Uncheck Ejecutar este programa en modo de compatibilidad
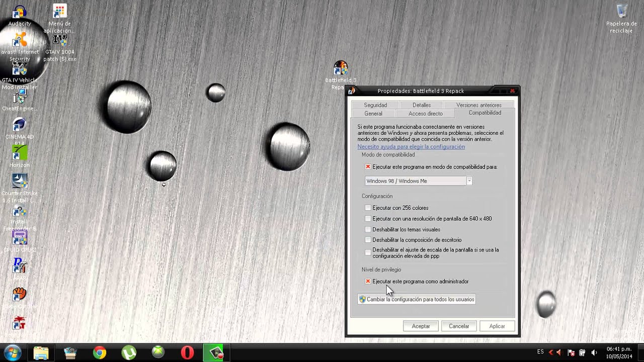 tap(368, 167)
